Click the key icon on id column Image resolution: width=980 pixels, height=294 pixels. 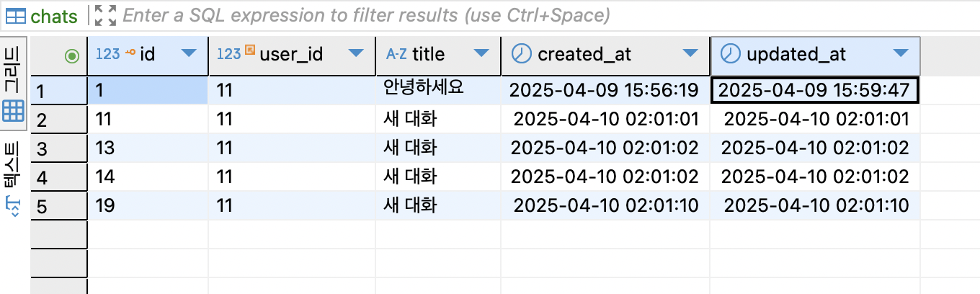[x=130, y=52]
